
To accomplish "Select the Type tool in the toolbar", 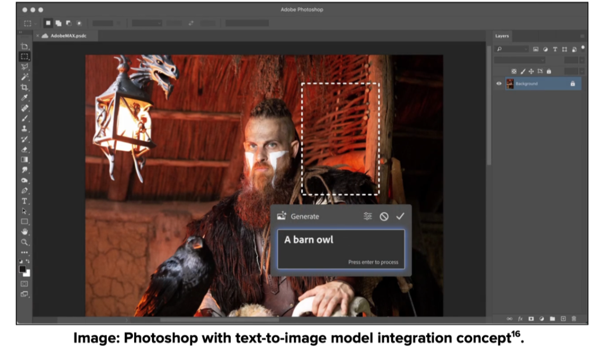I will (x=24, y=201).
